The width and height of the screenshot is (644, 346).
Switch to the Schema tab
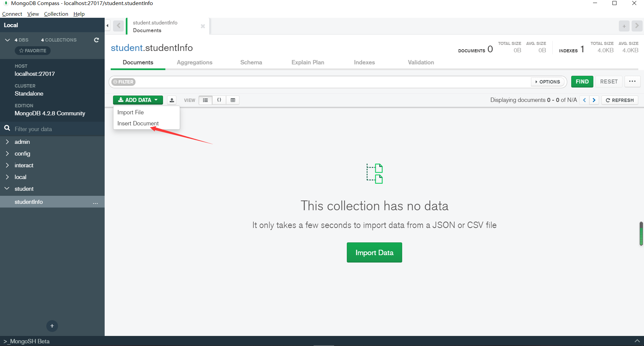tap(251, 62)
